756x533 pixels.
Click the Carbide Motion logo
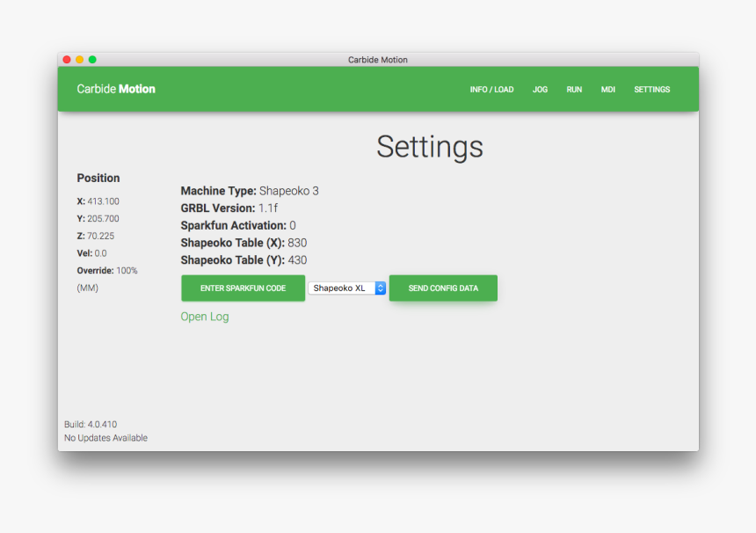[115, 89]
